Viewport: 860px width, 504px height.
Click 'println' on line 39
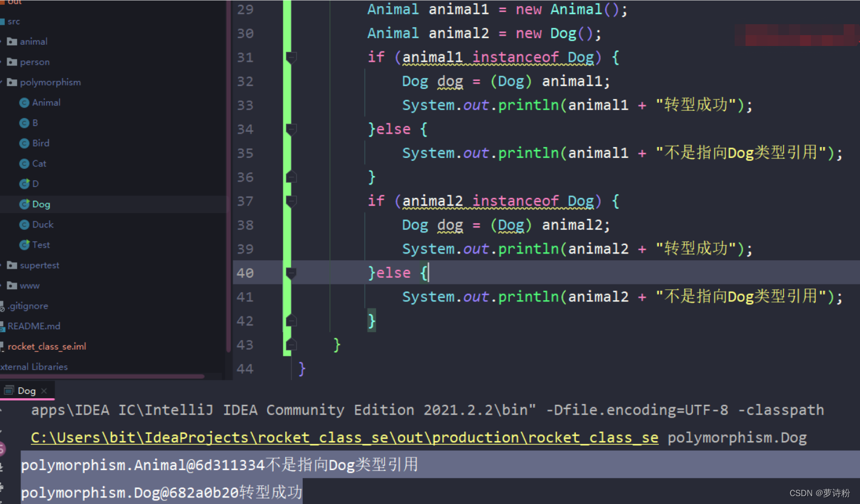[529, 249]
